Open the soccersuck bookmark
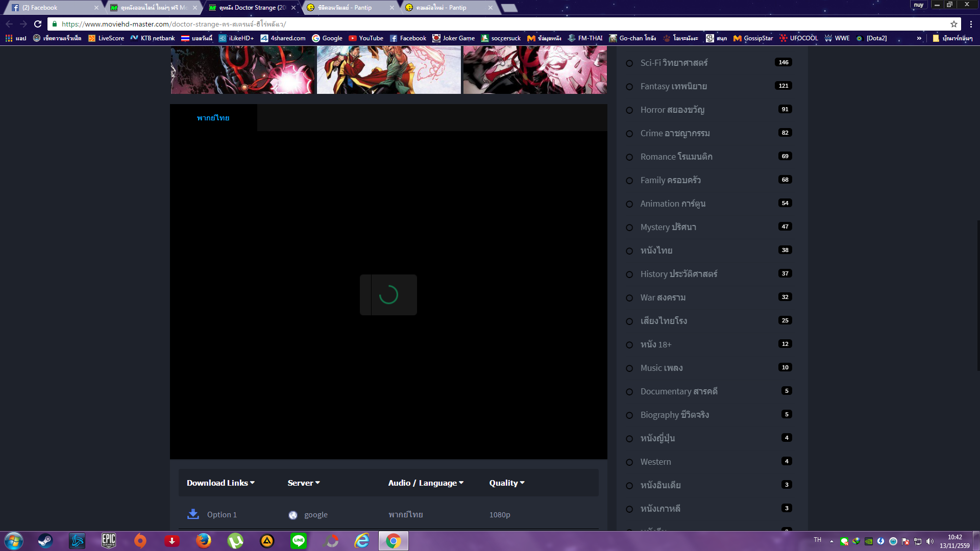Viewport: 980px width, 551px height. [501, 38]
